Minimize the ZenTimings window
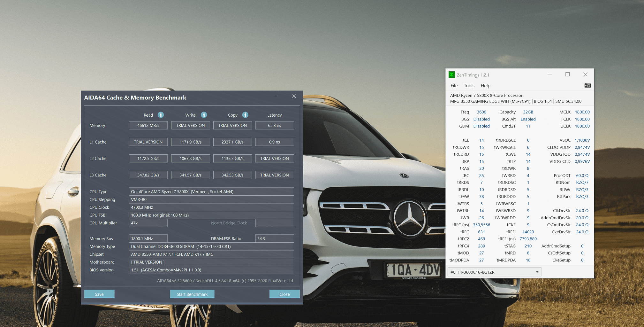This screenshot has height=327, width=644. [x=549, y=74]
